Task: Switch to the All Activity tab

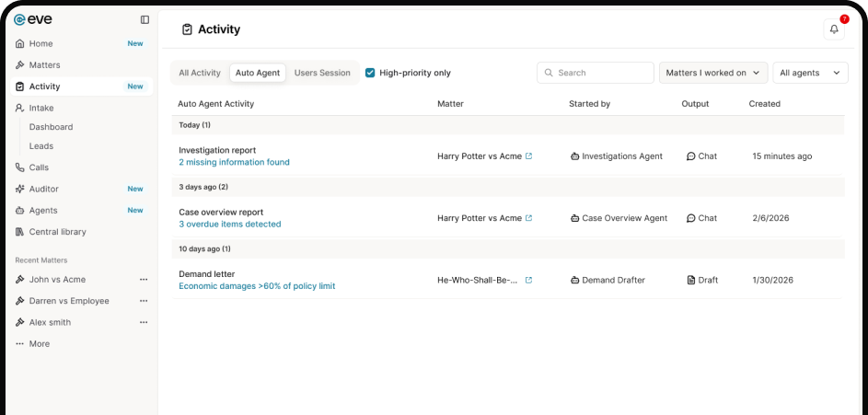Action: click(x=200, y=73)
